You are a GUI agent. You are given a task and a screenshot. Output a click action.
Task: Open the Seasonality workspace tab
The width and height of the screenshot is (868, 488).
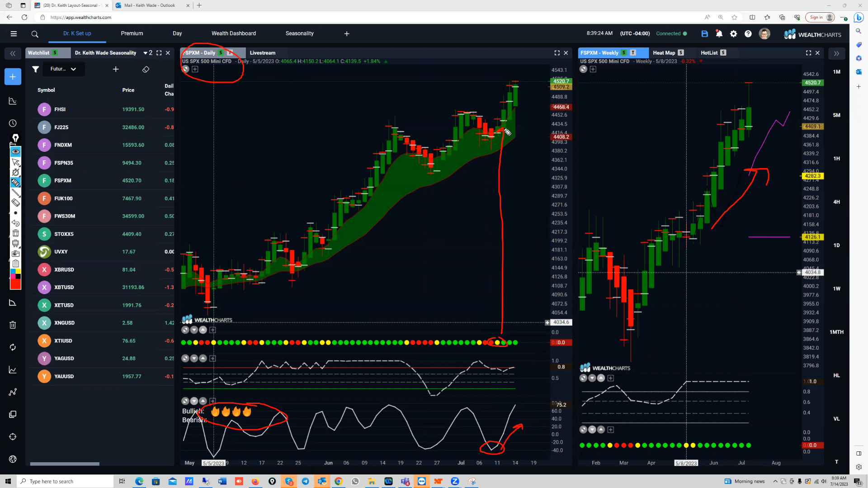(x=300, y=33)
